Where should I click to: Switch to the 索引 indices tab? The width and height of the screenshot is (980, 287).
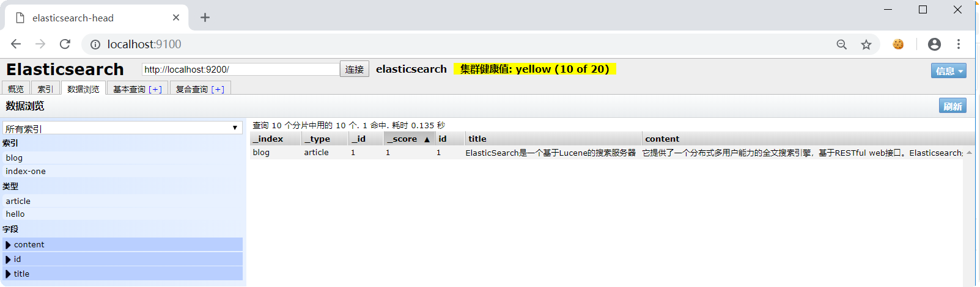click(x=45, y=89)
